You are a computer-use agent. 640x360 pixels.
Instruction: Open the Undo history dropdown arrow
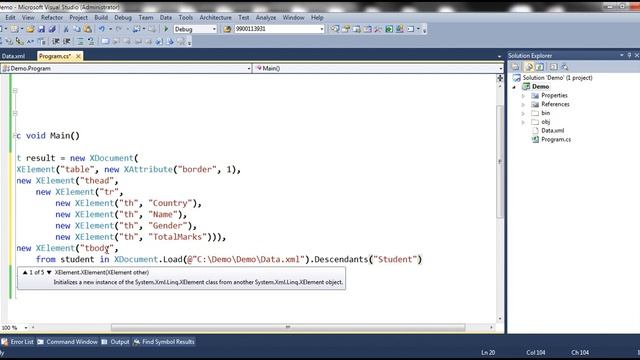click(x=110, y=29)
